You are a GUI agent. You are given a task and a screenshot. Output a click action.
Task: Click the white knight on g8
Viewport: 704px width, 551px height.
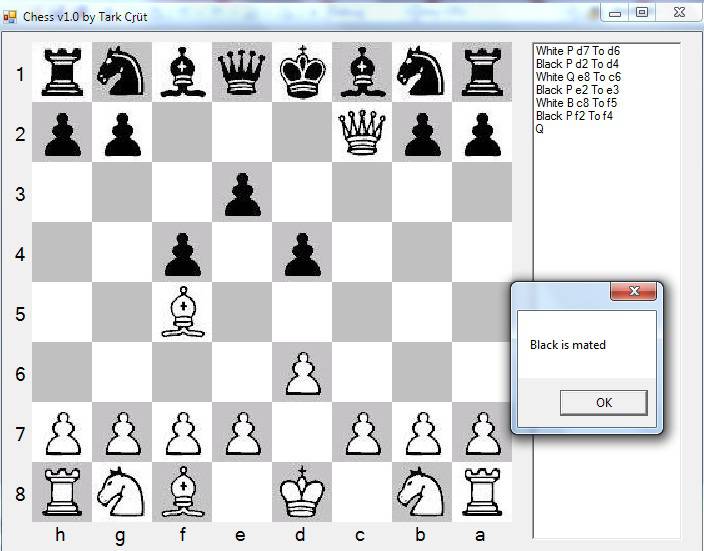121,492
